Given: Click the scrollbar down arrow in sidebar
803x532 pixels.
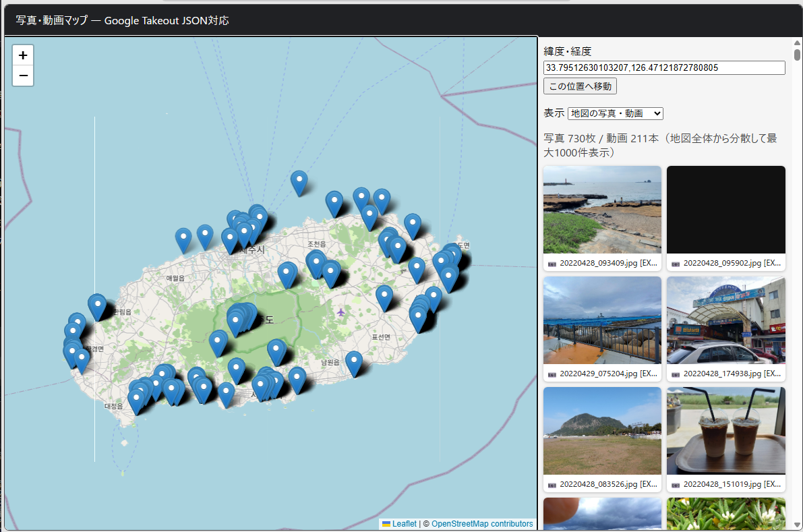Looking at the screenshot, I should pyautogui.click(x=797, y=525).
